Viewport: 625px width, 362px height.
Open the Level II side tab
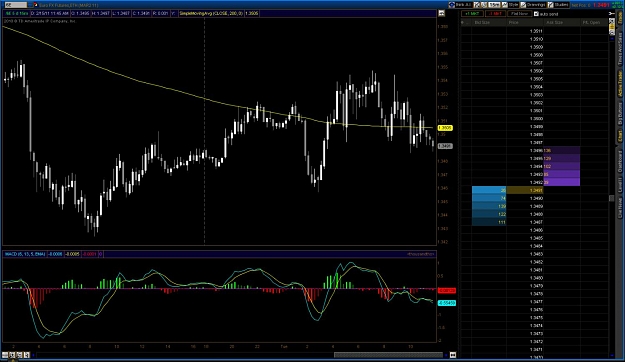(620, 185)
